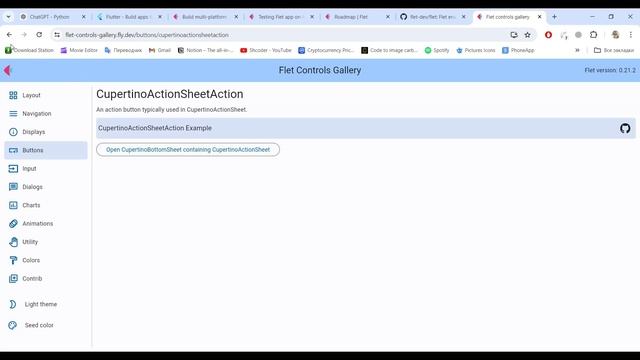Toggle the Light theme moon icon
The width and height of the screenshot is (640, 360).
pyautogui.click(x=13, y=304)
